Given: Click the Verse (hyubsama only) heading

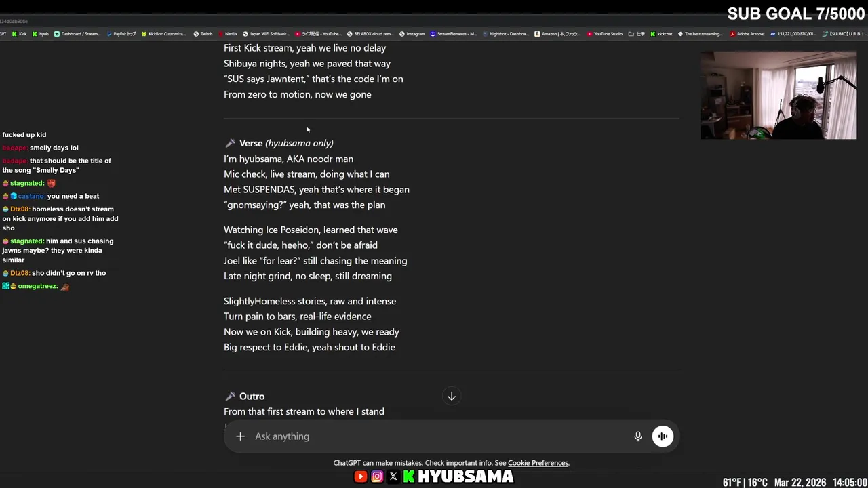Looking at the screenshot, I should [279, 144].
